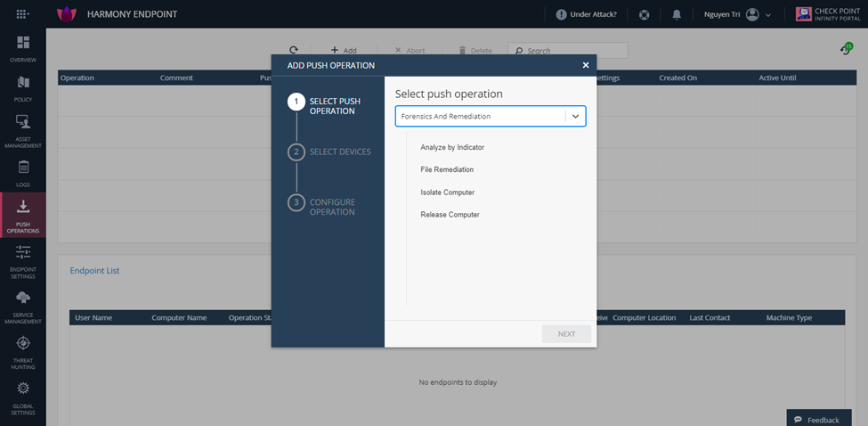Click the Endpoint List heading

pyautogui.click(x=94, y=271)
